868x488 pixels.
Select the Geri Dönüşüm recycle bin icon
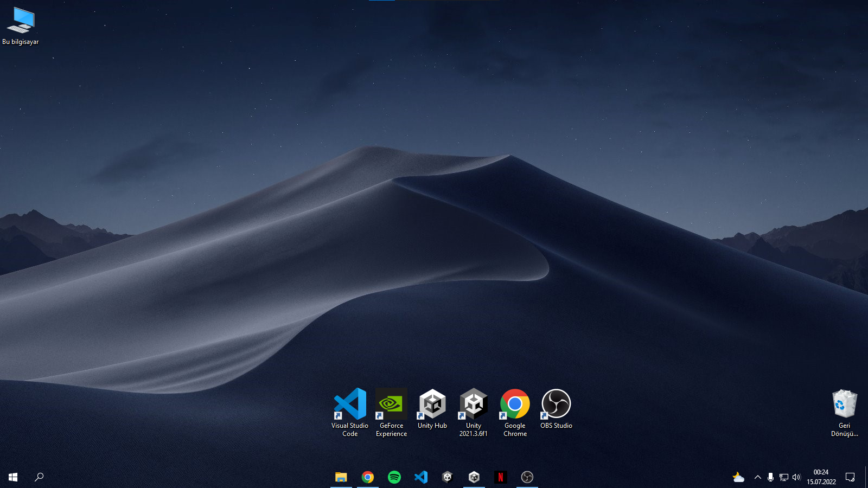[x=845, y=413]
